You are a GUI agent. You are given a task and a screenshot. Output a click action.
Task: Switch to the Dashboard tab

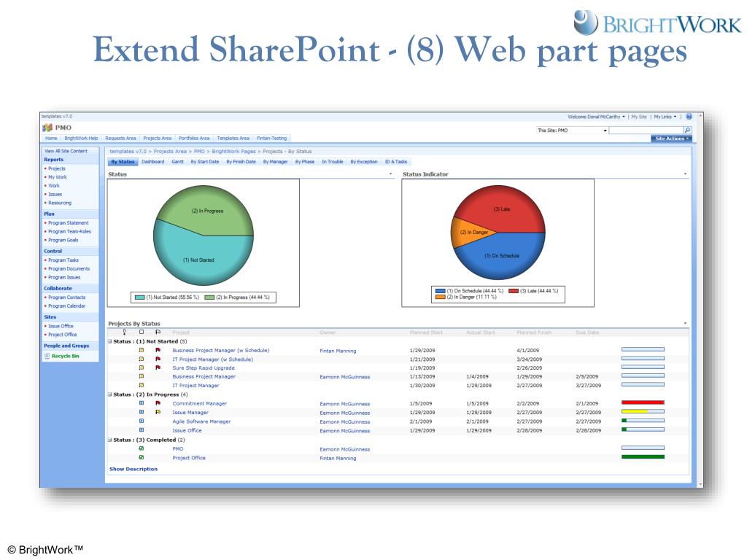coord(153,162)
